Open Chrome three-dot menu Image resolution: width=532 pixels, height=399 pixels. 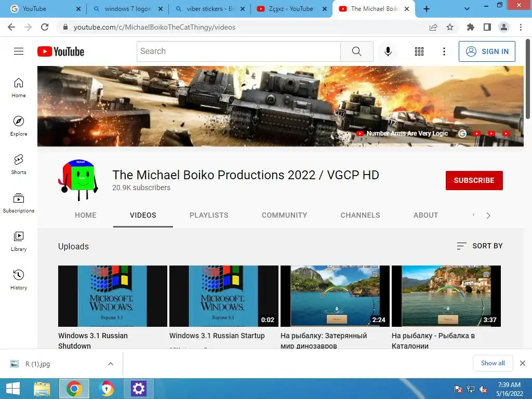(x=521, y=27)
